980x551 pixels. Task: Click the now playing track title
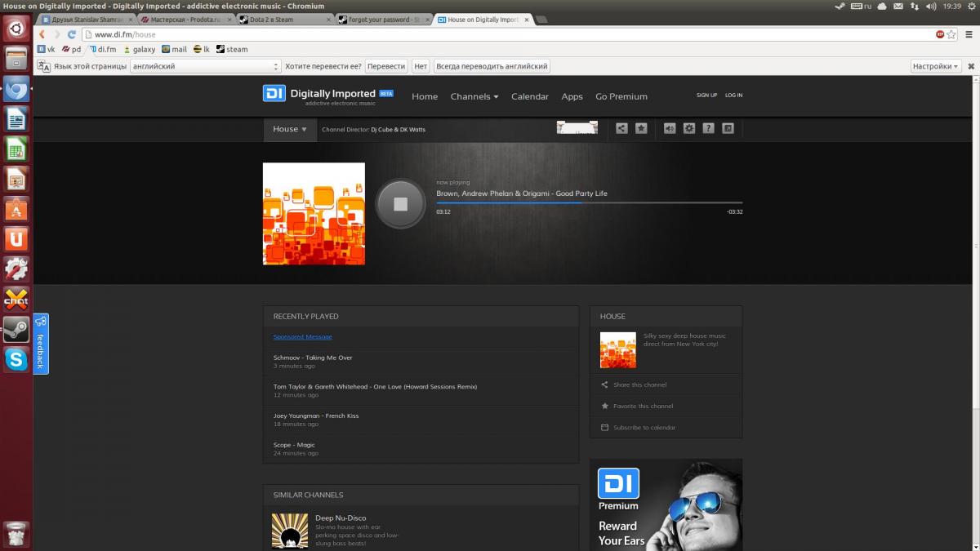click(522, 193)
